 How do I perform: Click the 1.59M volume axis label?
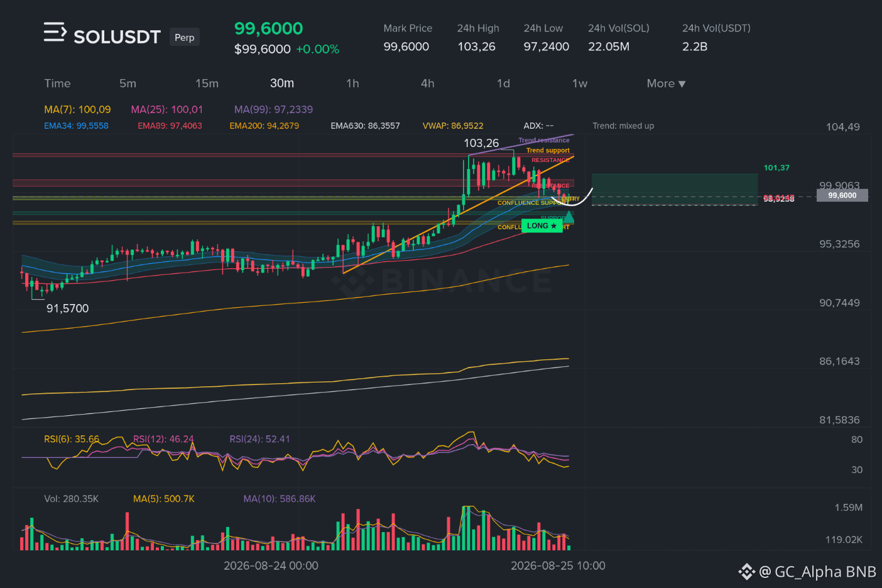848,508
